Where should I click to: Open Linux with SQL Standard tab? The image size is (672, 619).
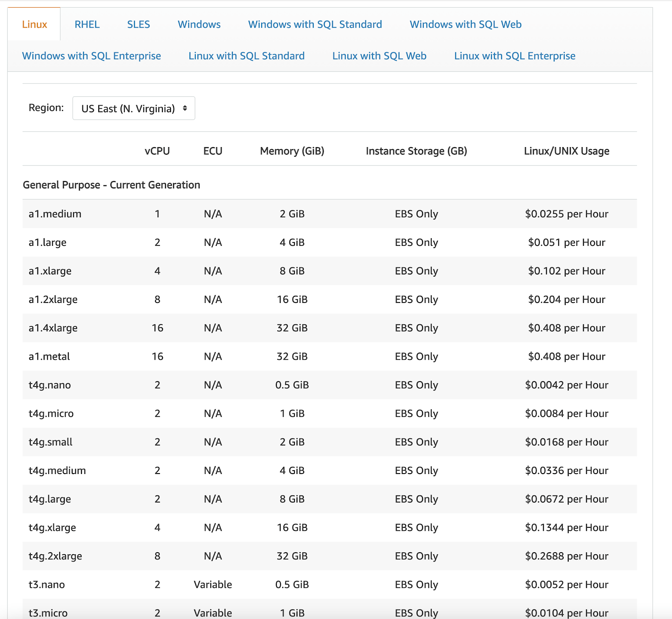pos(247,56)
